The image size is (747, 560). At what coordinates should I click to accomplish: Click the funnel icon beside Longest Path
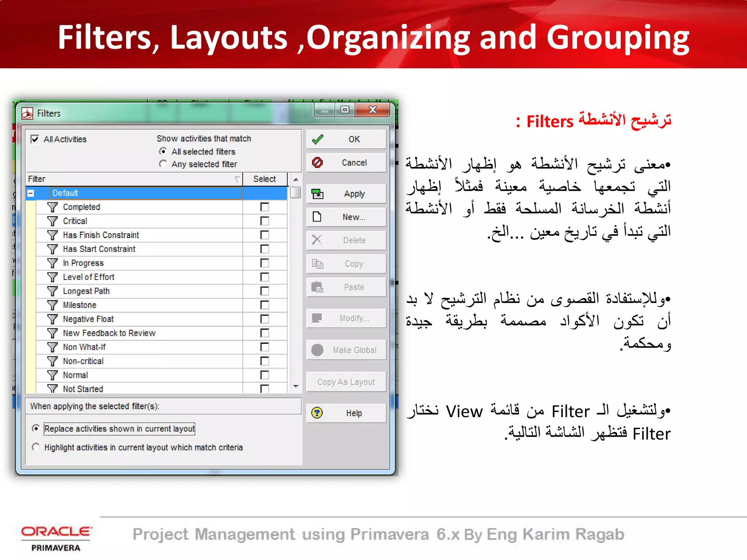53,291
